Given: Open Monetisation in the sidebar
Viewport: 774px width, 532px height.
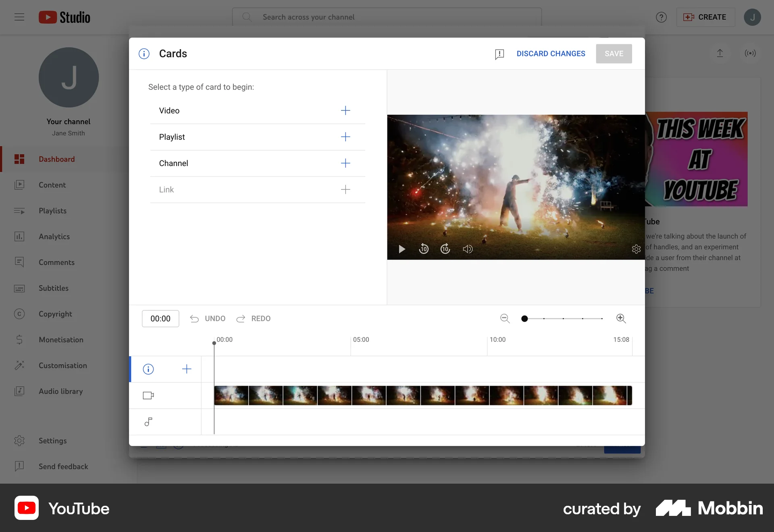Looking at the screenshot, I should coord(61,340).
